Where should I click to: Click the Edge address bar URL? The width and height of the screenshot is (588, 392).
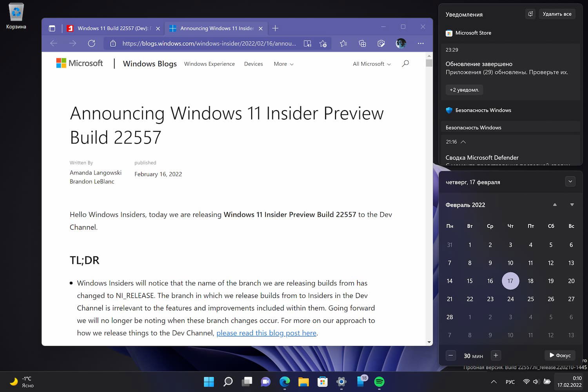click(x=209, y=44)
